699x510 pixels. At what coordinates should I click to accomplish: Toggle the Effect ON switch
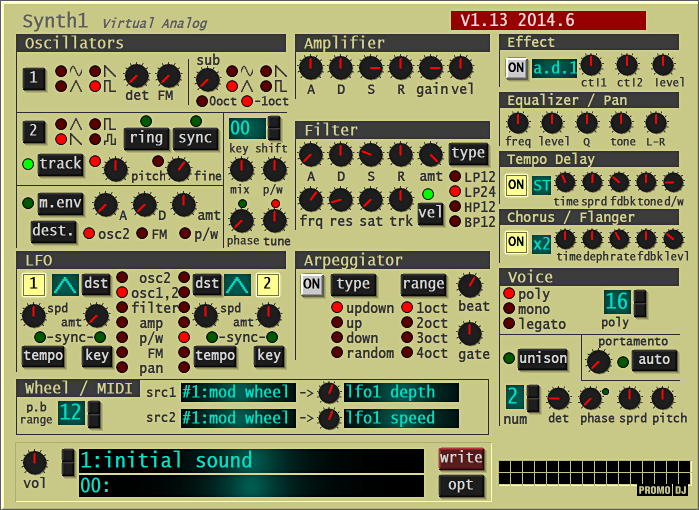click(x=516, y=68)
